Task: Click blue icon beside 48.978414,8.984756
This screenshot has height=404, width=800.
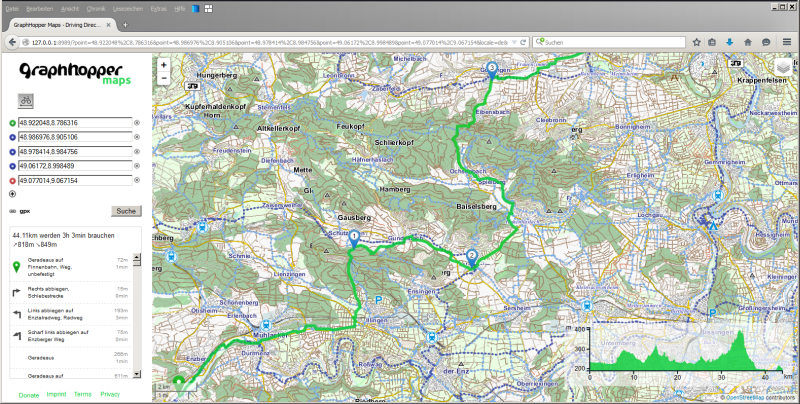Action: click(x=13, y=152)
